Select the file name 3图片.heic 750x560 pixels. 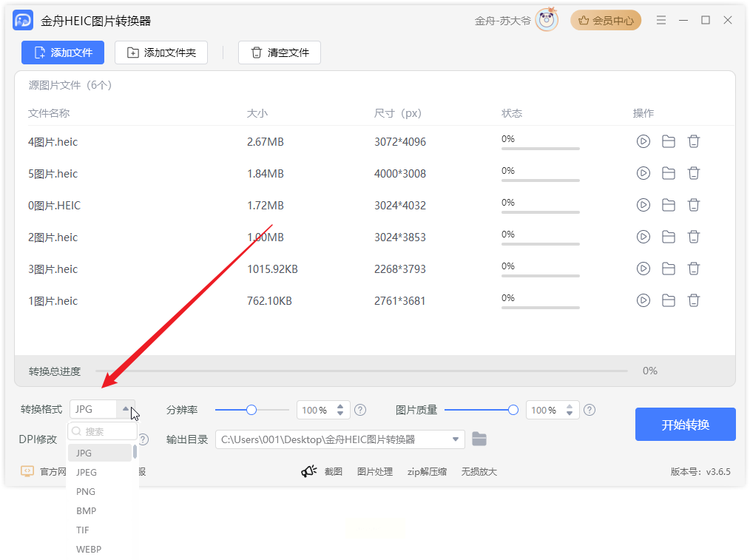coord(53,269)
